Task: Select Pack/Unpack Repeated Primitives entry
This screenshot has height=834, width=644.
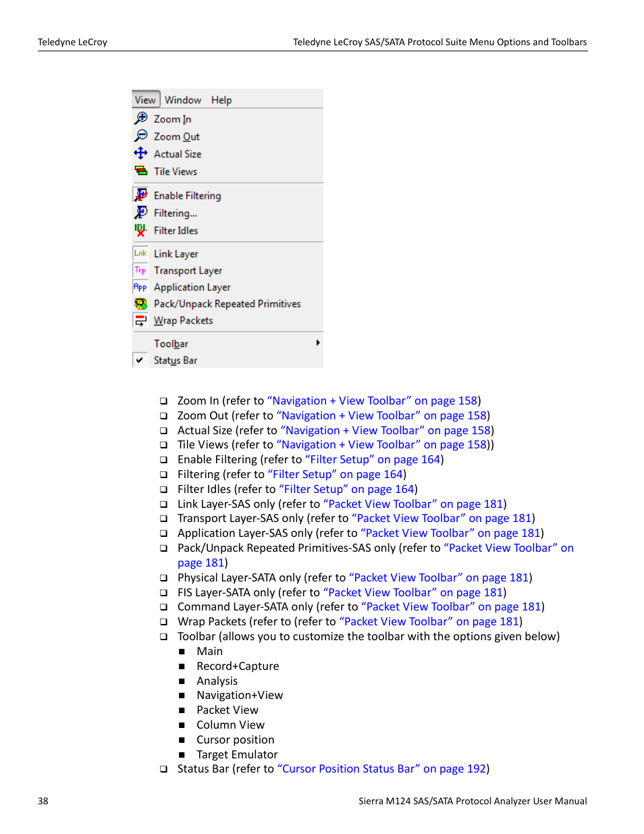Action: coord(227,304)
